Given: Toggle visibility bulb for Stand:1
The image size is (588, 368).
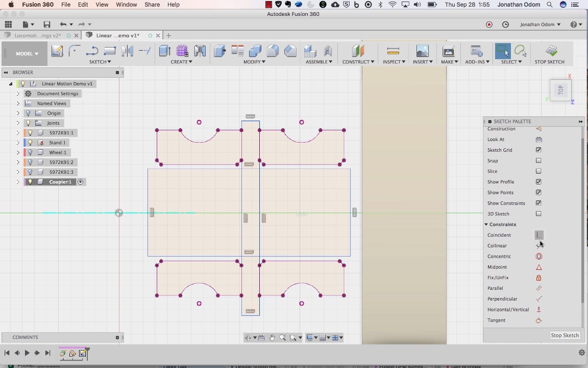Looking at the screenshot, I should tap(30, 143).
